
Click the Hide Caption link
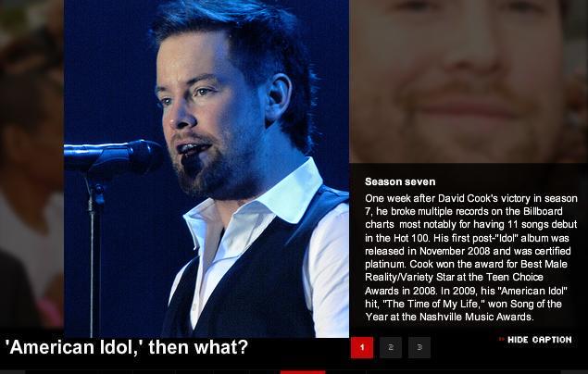[539, 340]
